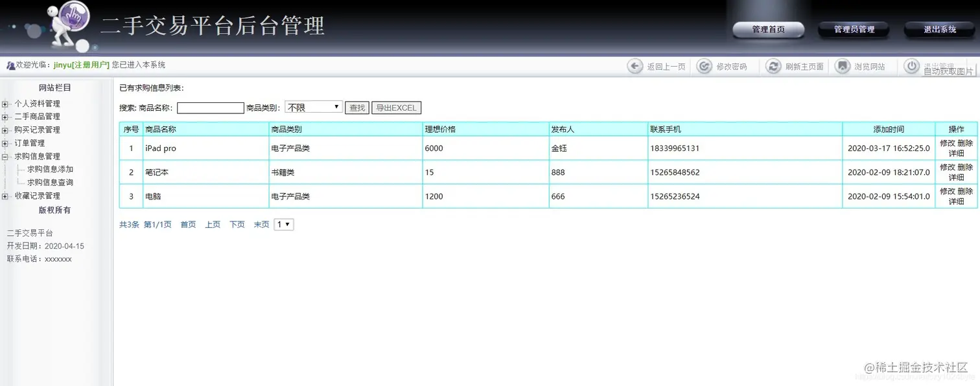Expand the 收藏记录管理 tree node

5,196
